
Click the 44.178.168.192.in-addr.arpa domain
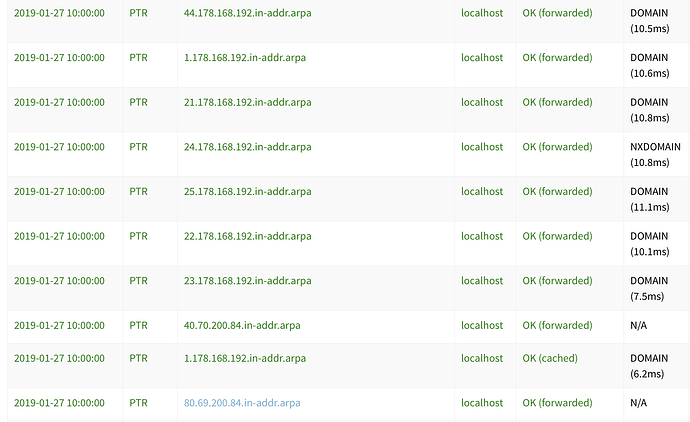coord(247,13)
